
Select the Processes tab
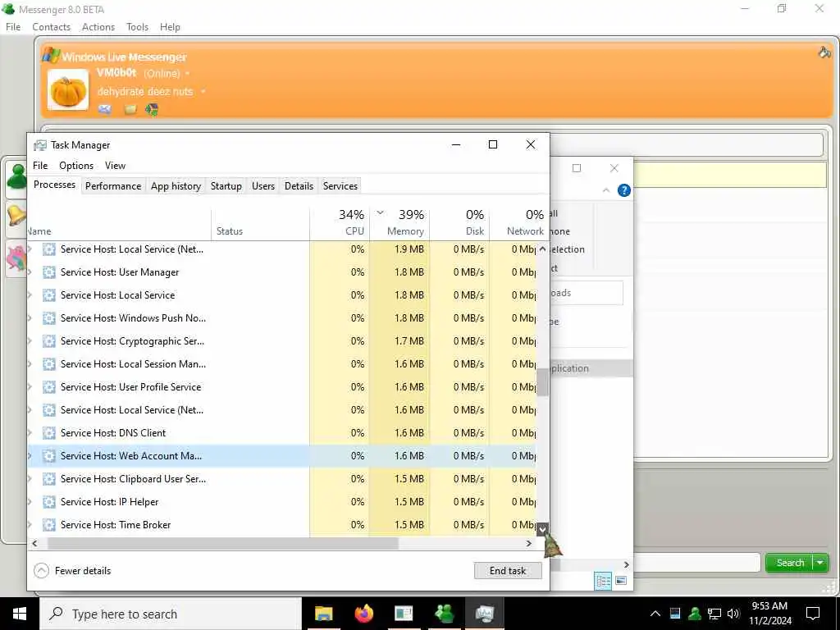54,185
